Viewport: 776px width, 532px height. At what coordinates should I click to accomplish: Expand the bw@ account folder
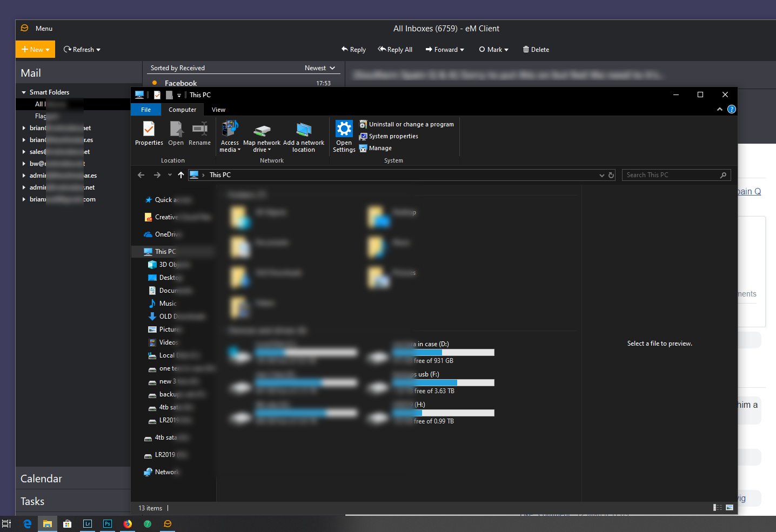[24, 164]
